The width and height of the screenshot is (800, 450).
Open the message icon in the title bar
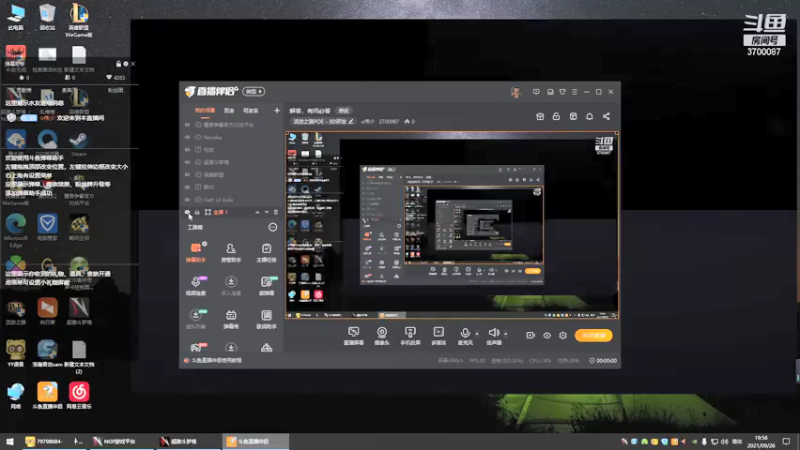tap(536, 92)
